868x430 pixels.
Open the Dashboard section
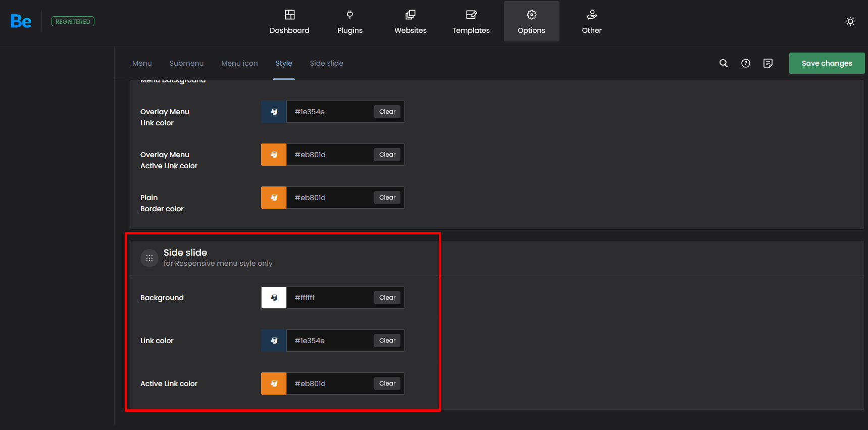pyautogui.click(x=289, y=22)
